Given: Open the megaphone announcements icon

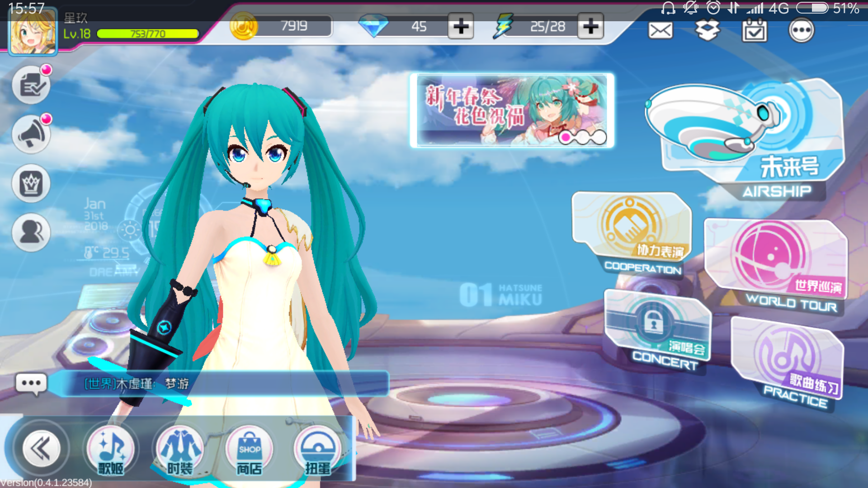Looking at the screenshot, I should coord(31,134).
